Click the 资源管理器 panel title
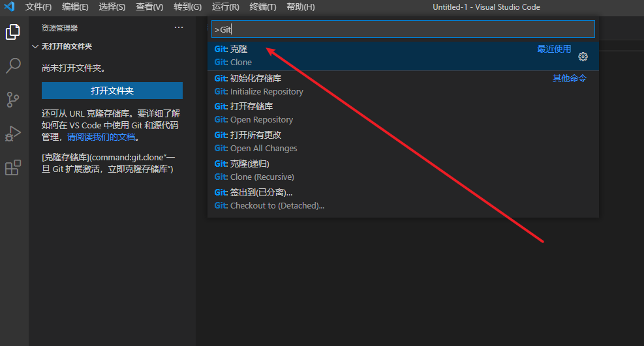This screenshot has width=644, height=346. [x=59, y=28]
